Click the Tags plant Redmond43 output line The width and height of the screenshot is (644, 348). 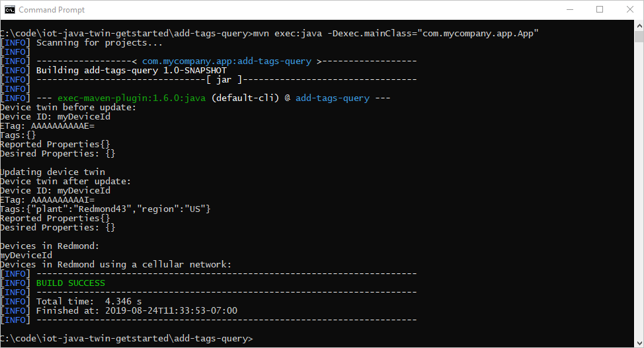tap(105, 209)
